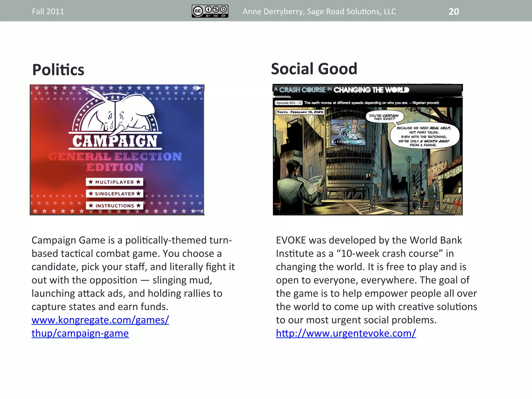Click the Anne Derryberry author header text

(x=319, y=11)
